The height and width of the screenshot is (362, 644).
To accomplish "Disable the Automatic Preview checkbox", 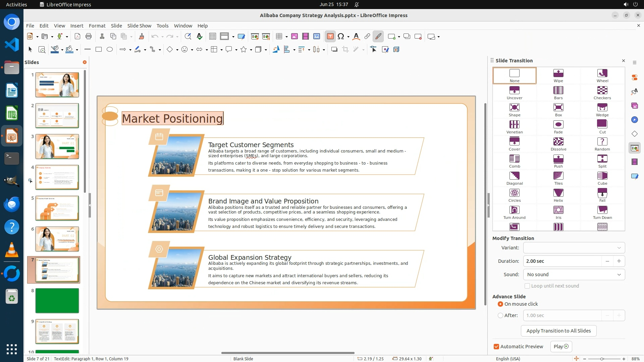I will 496,347.
